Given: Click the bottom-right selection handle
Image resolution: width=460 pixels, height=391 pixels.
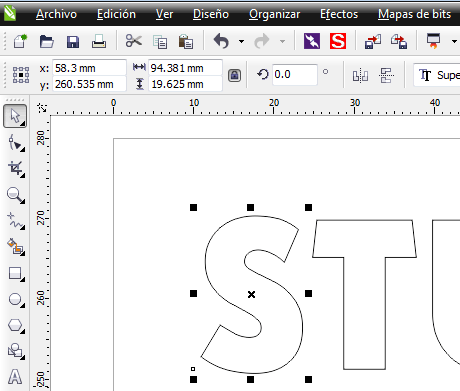Looking at the screenshot, I should coord(308,379).
